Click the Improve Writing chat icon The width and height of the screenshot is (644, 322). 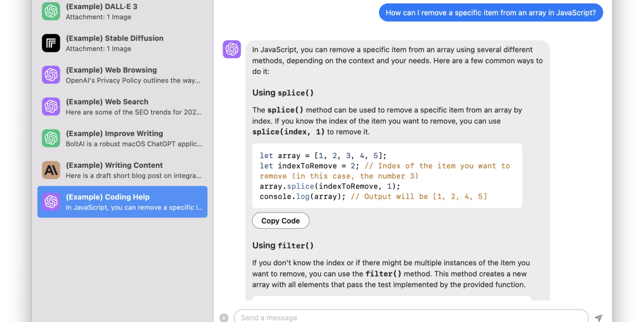tap(51, 138)
